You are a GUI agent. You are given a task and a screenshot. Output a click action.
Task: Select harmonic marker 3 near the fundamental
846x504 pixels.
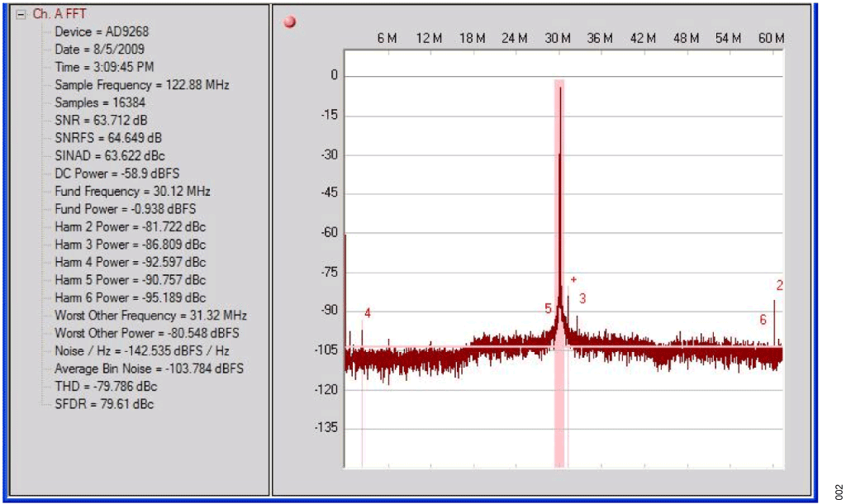[x=582, y=297]
